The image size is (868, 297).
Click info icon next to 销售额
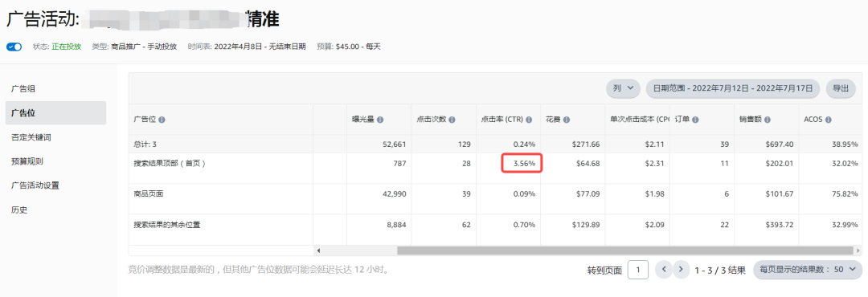pyautogui.click(x=768, y=120)
